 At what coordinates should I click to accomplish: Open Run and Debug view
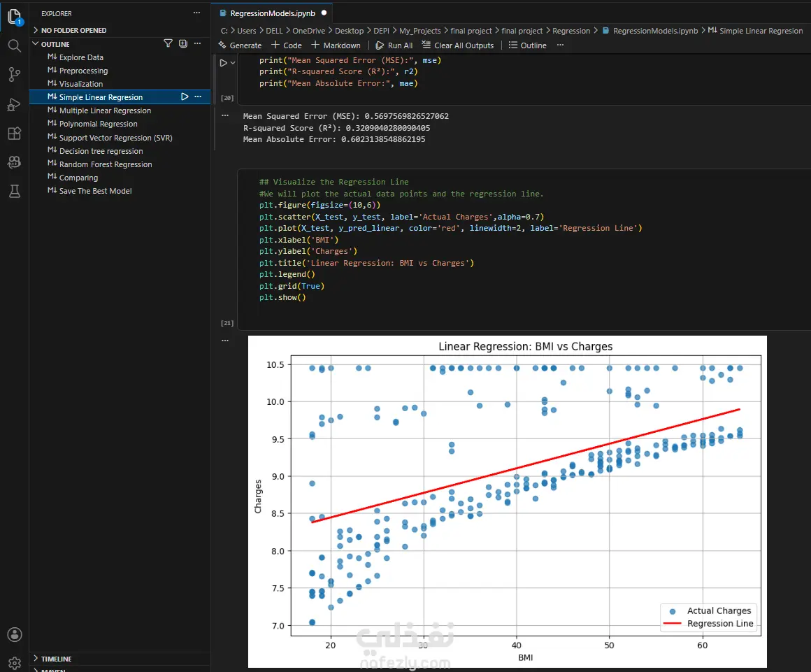click(x=15, y=104)
